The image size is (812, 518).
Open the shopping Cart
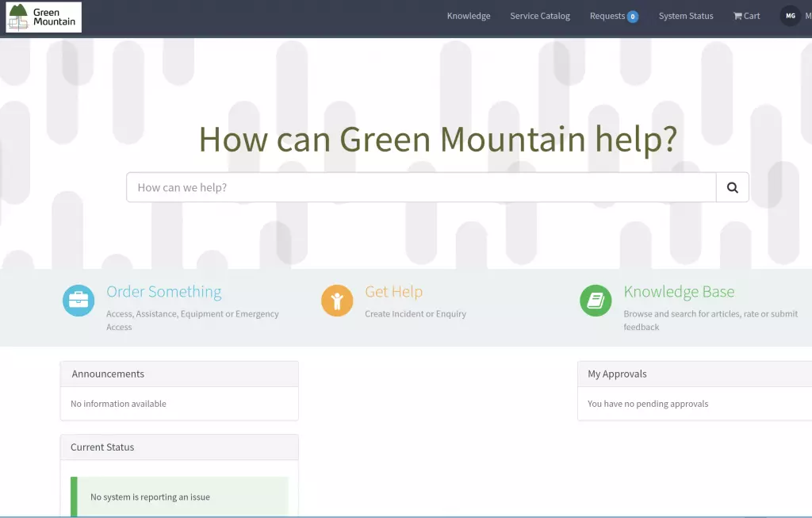(x=746, y=16)
